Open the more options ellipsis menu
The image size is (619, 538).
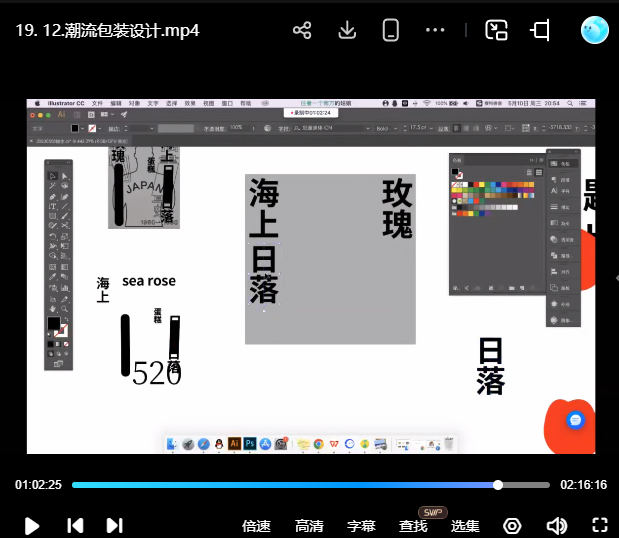point(435,30)
